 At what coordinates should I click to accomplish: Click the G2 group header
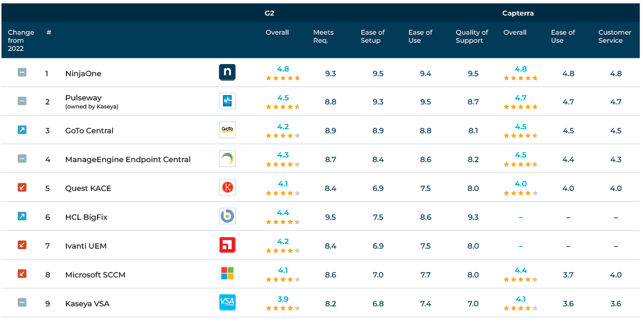coord(269,13)
